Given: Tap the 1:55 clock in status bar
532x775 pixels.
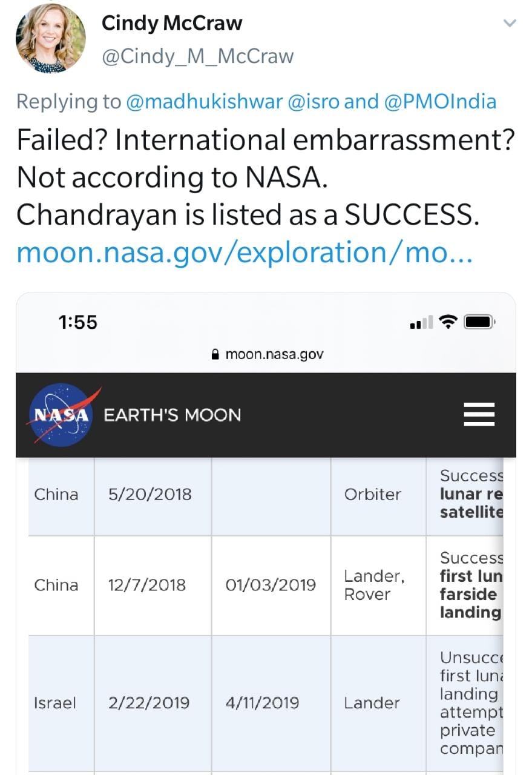Looking at the screenshot, I should coord(77,322).
